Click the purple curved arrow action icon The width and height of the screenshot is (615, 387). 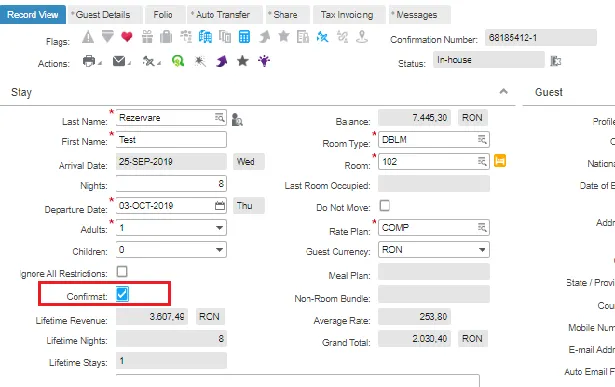click(222, 61)
